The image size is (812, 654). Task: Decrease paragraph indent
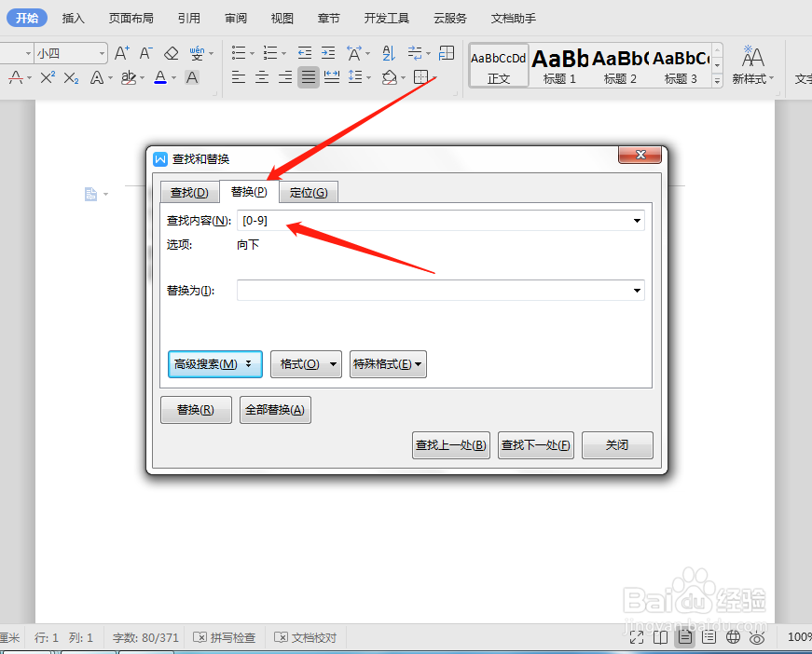[x=305, y=53]
